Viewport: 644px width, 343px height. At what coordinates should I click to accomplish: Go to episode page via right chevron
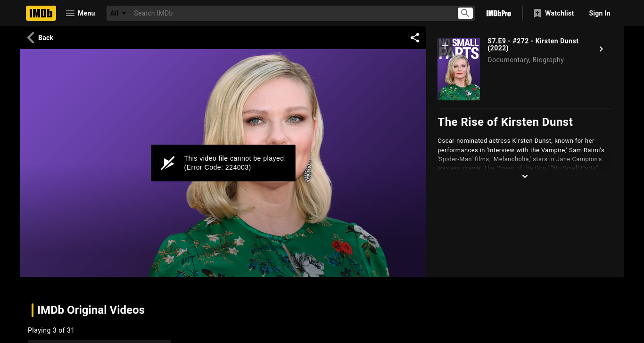(601, 49)
